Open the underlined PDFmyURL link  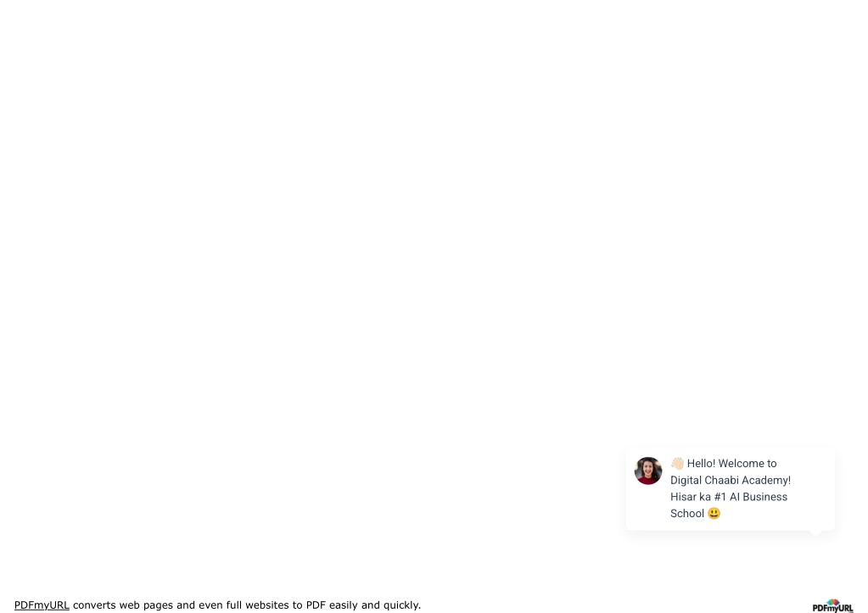tap(42, 605)
